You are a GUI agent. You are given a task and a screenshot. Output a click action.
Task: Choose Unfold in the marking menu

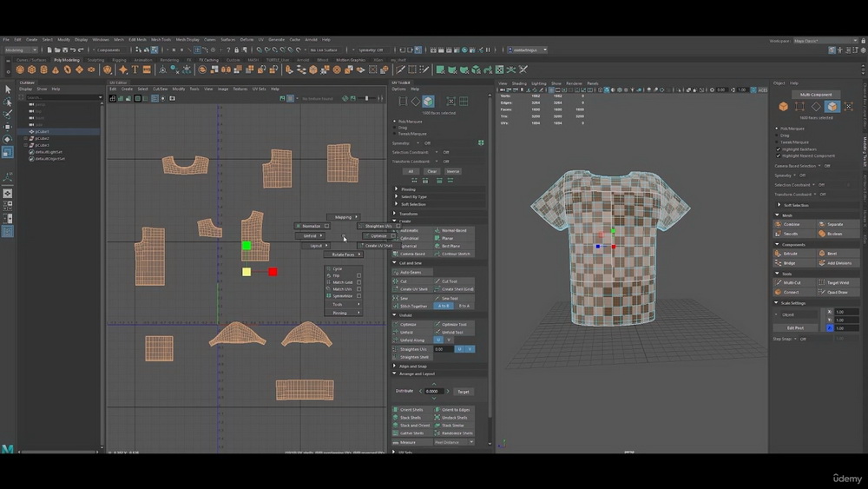point(310,236)
